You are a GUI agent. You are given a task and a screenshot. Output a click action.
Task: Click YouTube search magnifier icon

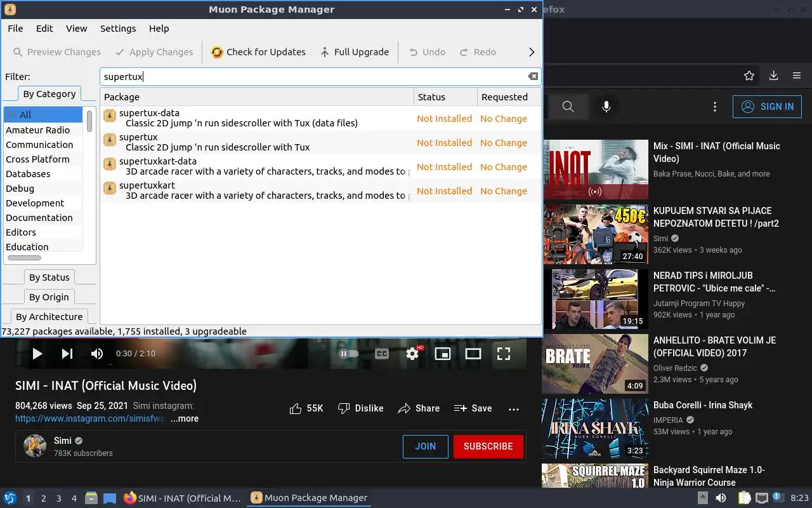click(568, 107)
